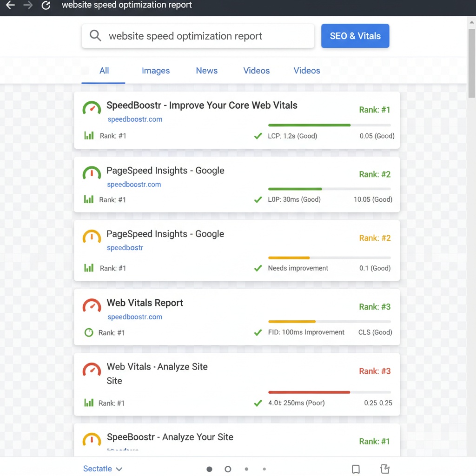The height and width of the screenshot is (476, 476).
Task: Click the green gauge icon beside SpeedBoostr - Improve result
Action: click(92, 108)
